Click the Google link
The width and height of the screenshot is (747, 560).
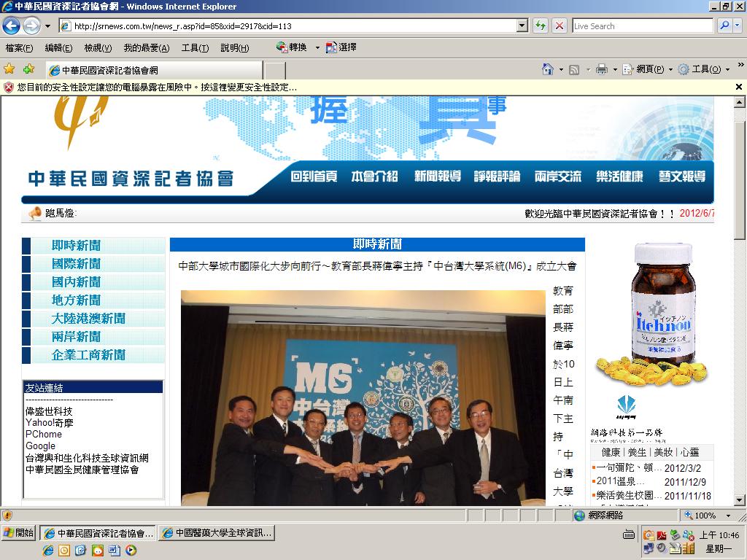click(x=41, y=446)
